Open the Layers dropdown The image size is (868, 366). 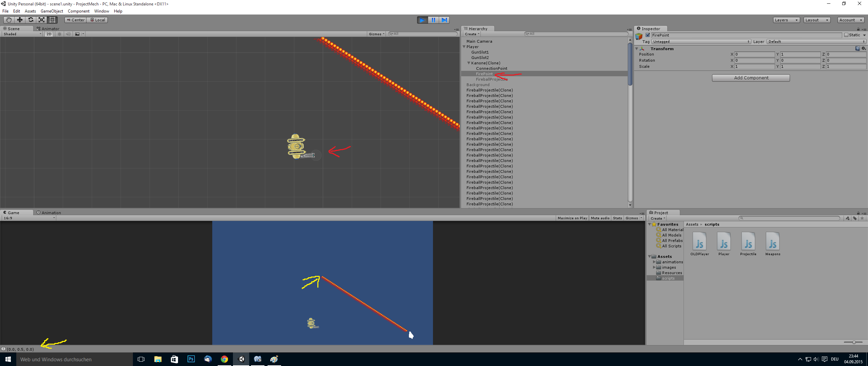point(786,20)
